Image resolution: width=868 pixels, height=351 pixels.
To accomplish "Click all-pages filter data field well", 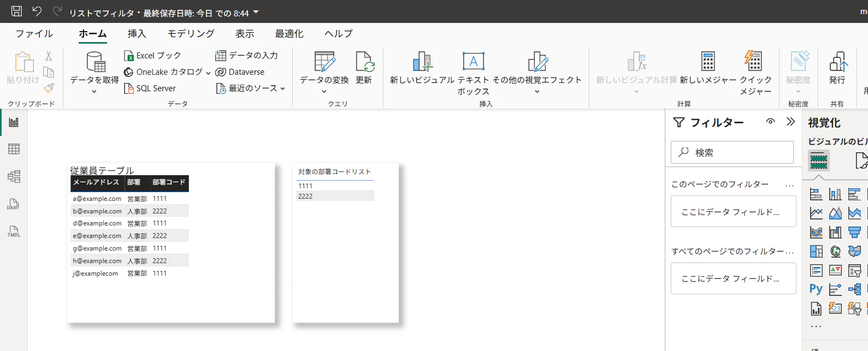I will point(734,278).
